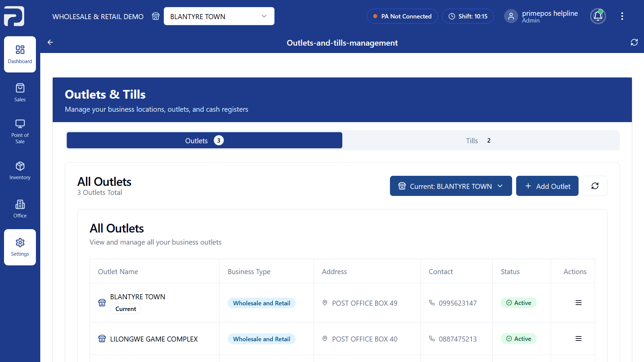Image resolution: width=644 pixels, height=362 pixels.
Task: Click the user avatar icon
Action: tap(511, 16)
